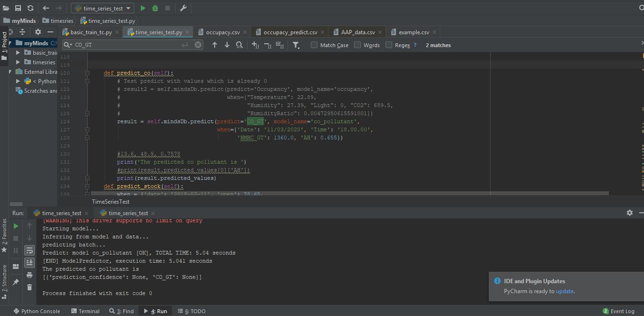644x316 pixels.
Task: Open the AAP_data.csv editor tab
Action: (x=357, y=32)
